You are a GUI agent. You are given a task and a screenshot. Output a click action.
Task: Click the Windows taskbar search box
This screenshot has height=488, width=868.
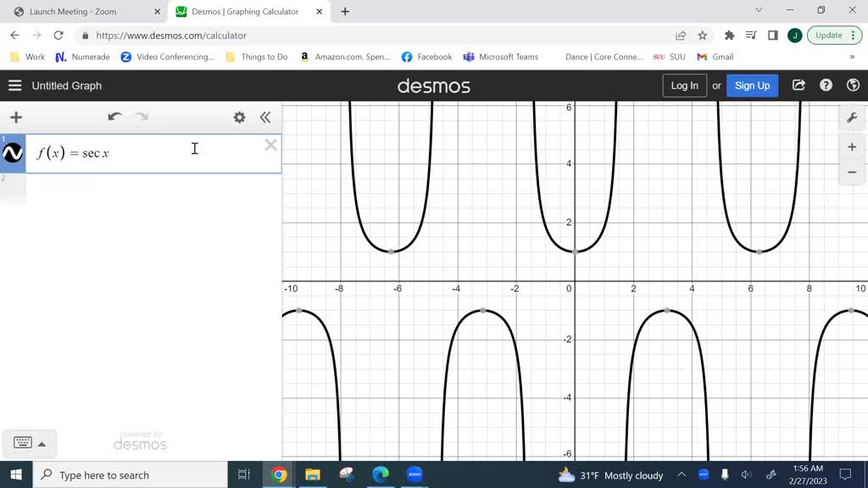coord(131,475)
